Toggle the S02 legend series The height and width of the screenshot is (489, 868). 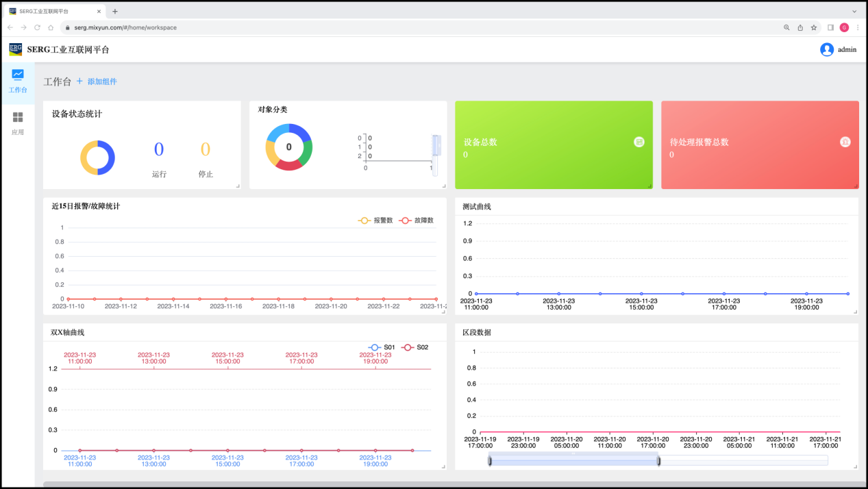click(414, 347)
